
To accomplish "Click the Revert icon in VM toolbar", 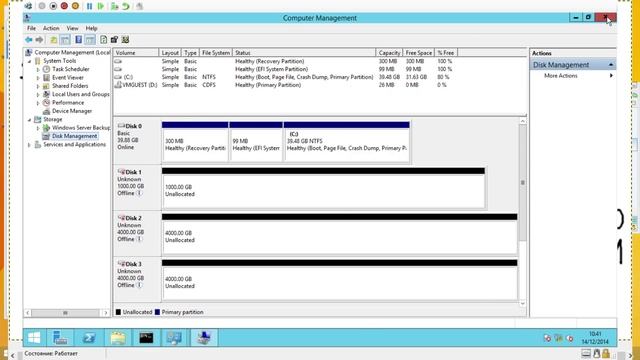I will 126,6.
